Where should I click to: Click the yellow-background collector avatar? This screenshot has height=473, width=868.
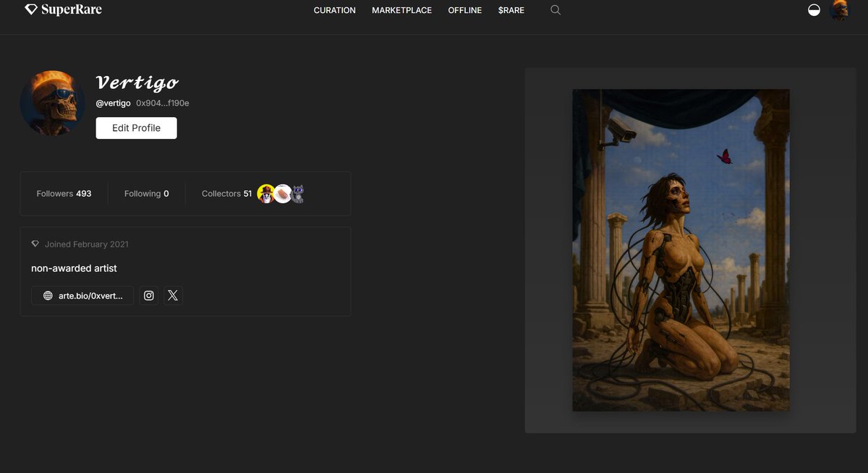[266, 194]
